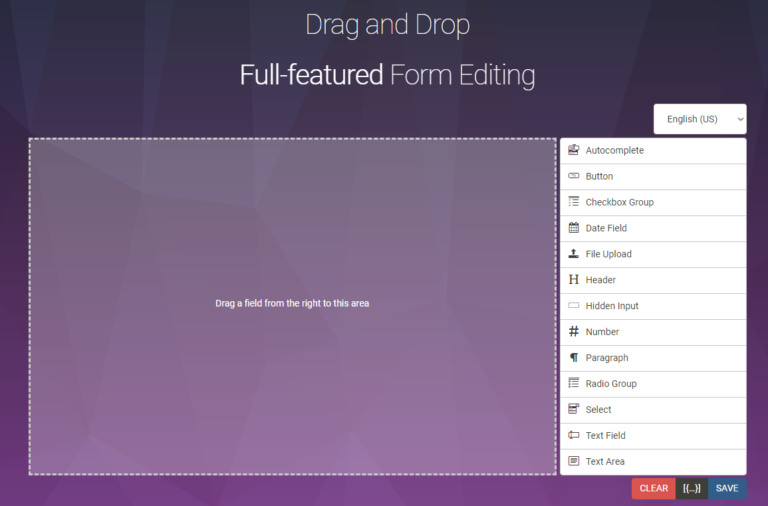Pick the Radio Group label
Screen dimensions: 768x506
coord(611,384)
